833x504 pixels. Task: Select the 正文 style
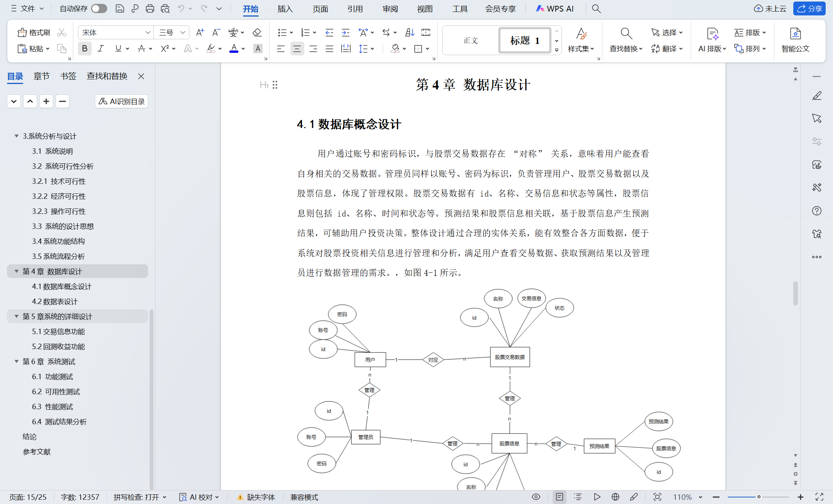(470, 40)
